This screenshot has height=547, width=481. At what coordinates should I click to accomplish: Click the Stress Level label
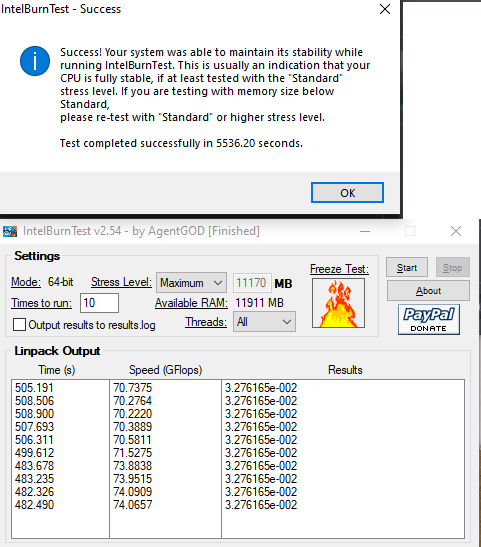coord(121,282)
